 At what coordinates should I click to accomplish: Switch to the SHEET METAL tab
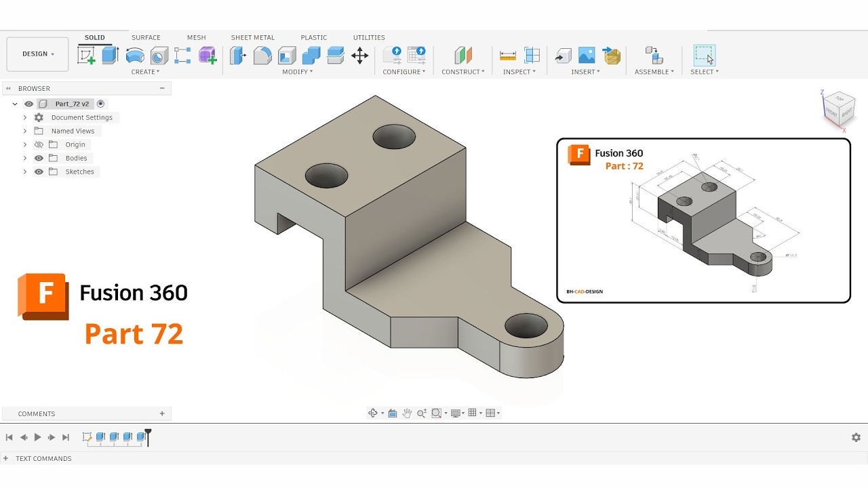[253, 38]
